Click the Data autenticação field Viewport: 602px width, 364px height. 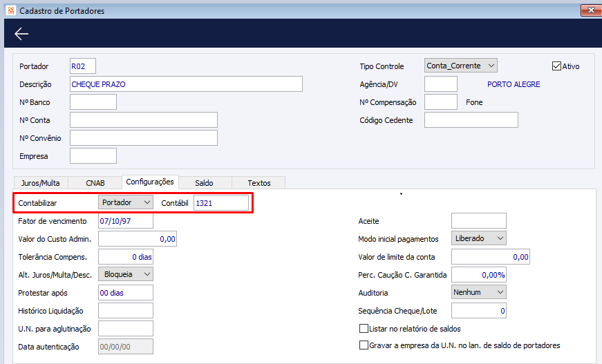pyautogui.click(x=126, y=346)
